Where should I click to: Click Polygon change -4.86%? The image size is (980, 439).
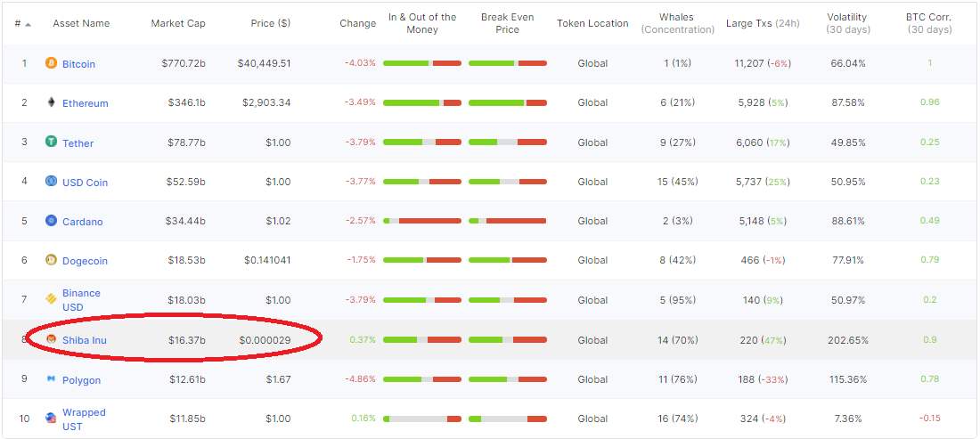point(360,379)
